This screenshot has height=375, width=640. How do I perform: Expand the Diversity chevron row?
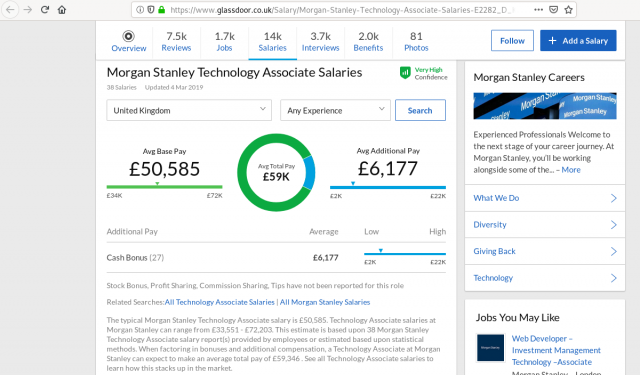pyautogui.click(x=545, y=224)
